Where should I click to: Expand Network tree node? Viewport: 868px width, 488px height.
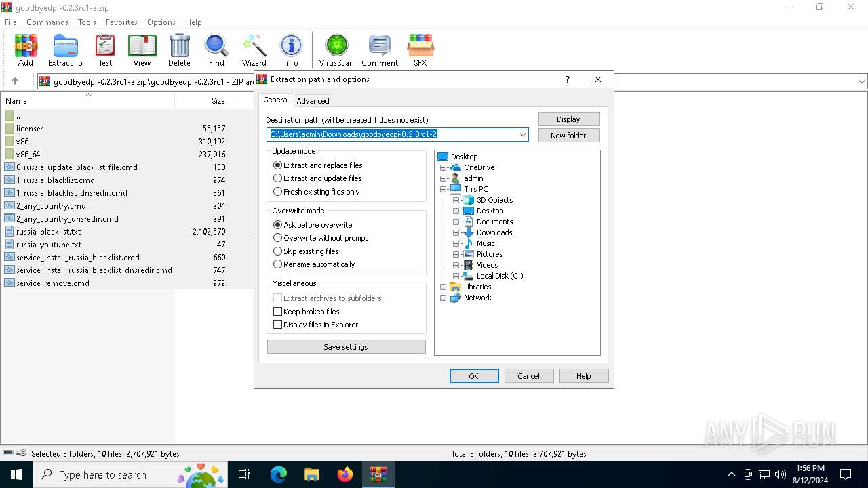(443, 298)
